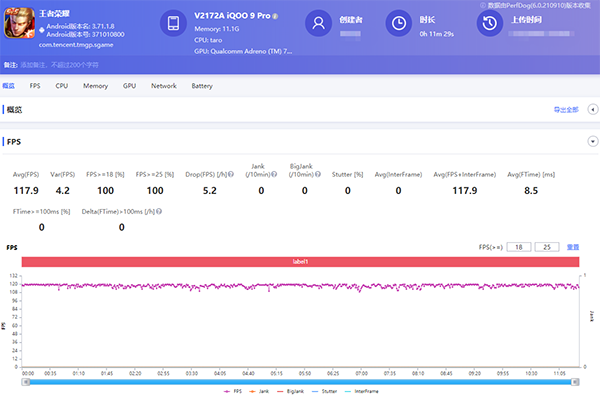The width and height of the screenshot is (600, 396).
Task: Toggle FPS series in chart legend
Action: (x=233, y=391)
